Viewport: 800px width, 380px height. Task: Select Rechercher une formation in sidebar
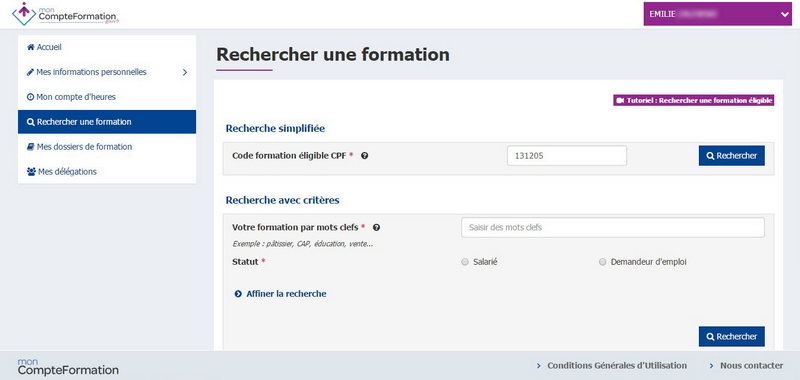tap(107, 122)
